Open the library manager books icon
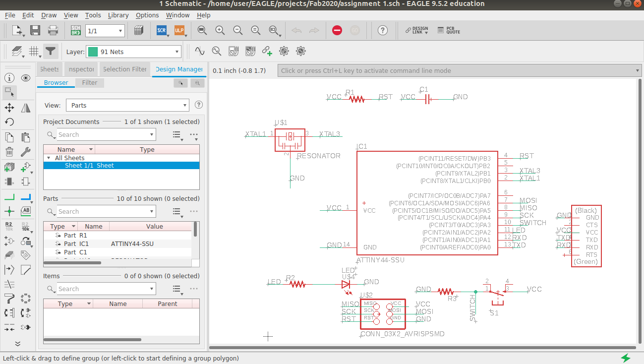Viewport: 644px width, 364px height. (x=139, y=30)
